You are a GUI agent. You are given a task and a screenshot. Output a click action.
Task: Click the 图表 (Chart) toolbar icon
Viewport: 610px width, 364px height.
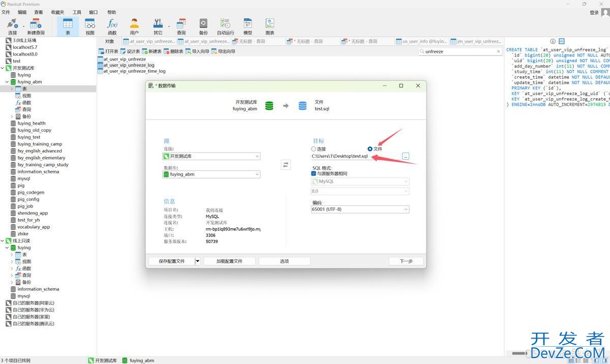tap(270, 26)
